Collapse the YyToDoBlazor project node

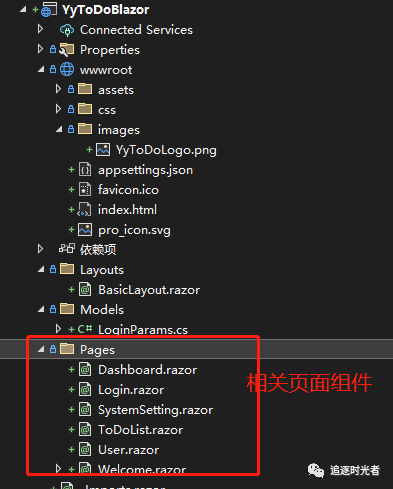click(x=23, y=10)
